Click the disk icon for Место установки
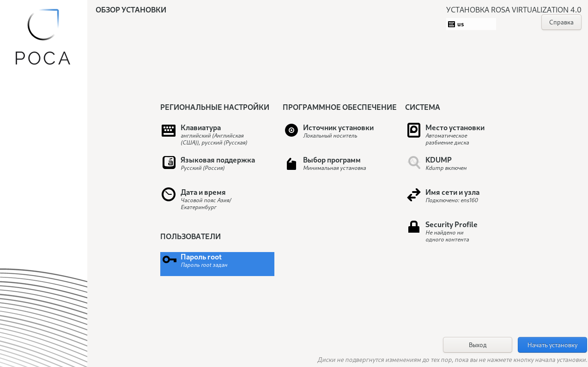 click(414, 130)
